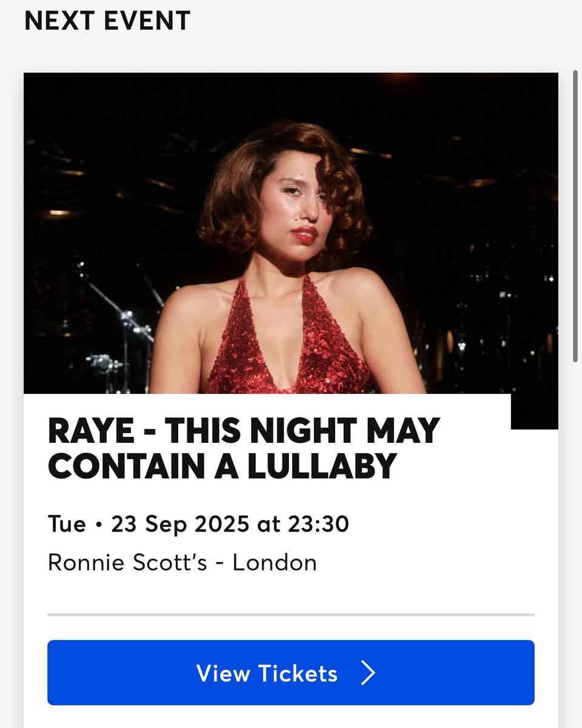The image size is (582, 728).
Task: Select the RAYE event title heading
Action: tap(244, 448)
